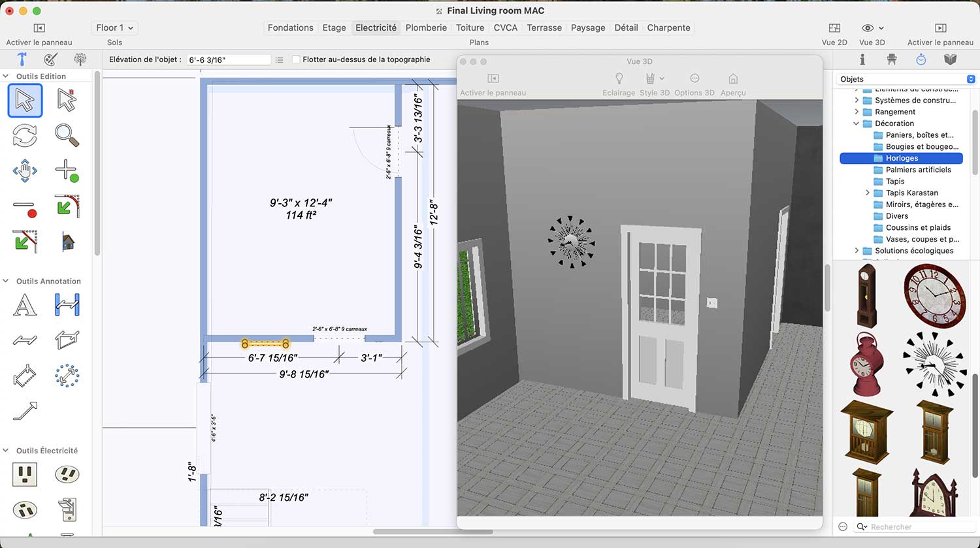This screenshot has height=548, width=980.
Task: Open the Charpente plan tab
Action: 669,28
